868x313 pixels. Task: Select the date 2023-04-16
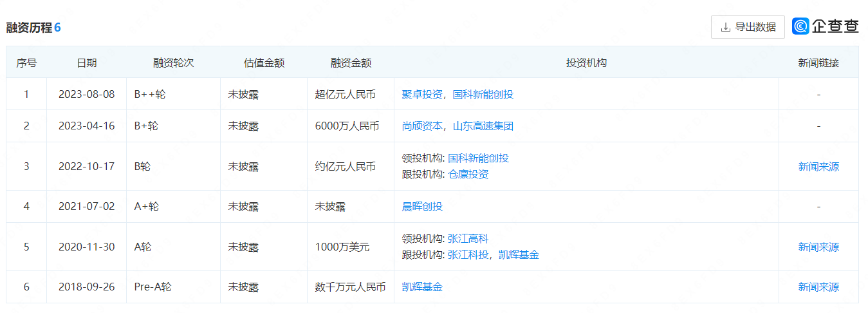[x=87, y=126]
